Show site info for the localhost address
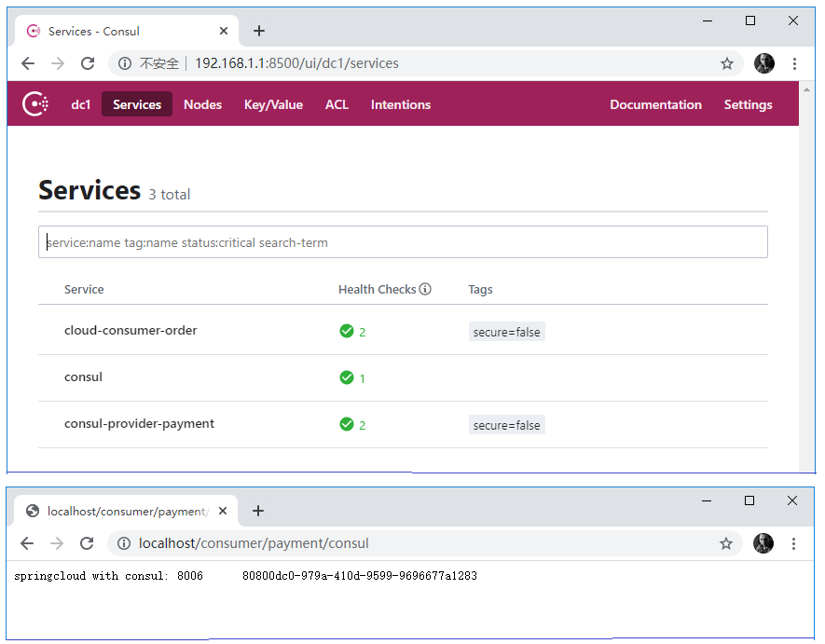The image size is (825, 644). tap(124, 543)
